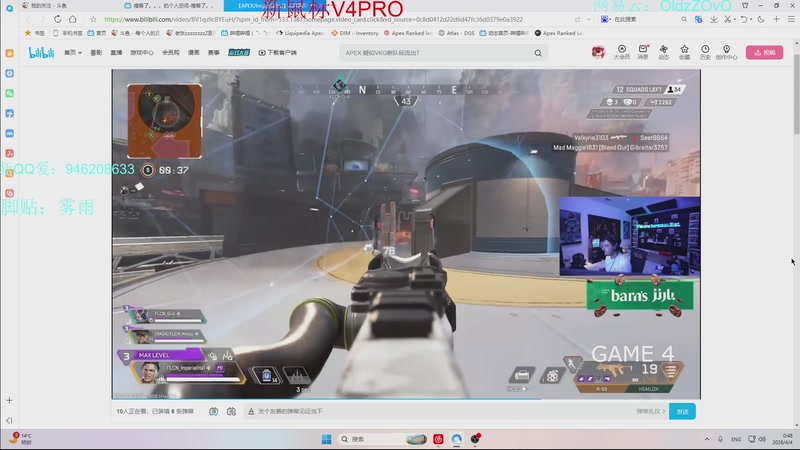Focus the bilibili search input

[436, 53]
